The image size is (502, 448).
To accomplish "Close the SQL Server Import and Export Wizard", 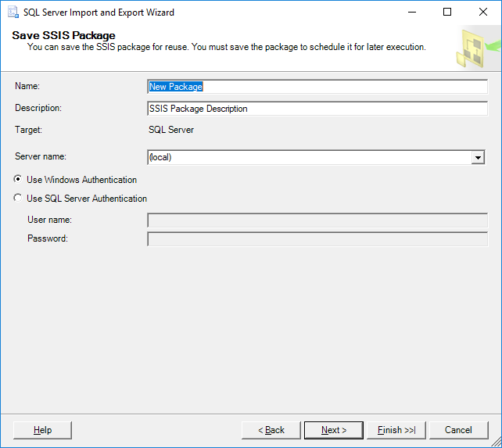I will (x=483, y=13).
